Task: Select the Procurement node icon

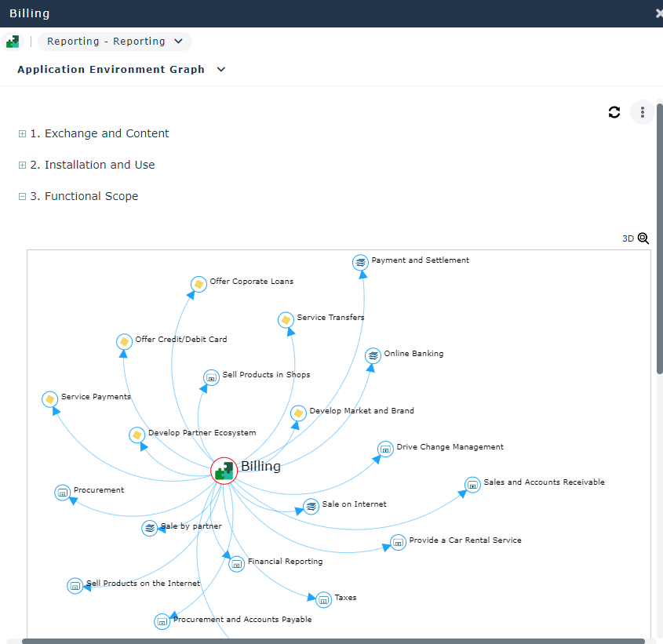Action: point(63,492)
